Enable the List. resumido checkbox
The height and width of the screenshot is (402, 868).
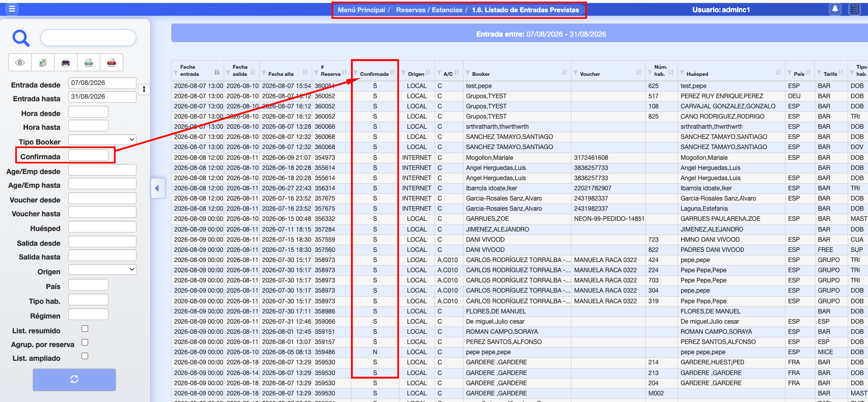click(85, 329)
